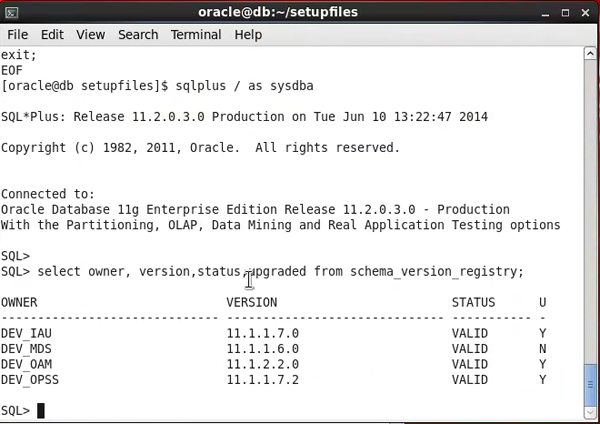
Task: Click VALID status of DEV_OPSS
Action: pyautogui.click(x=470, y=380)
